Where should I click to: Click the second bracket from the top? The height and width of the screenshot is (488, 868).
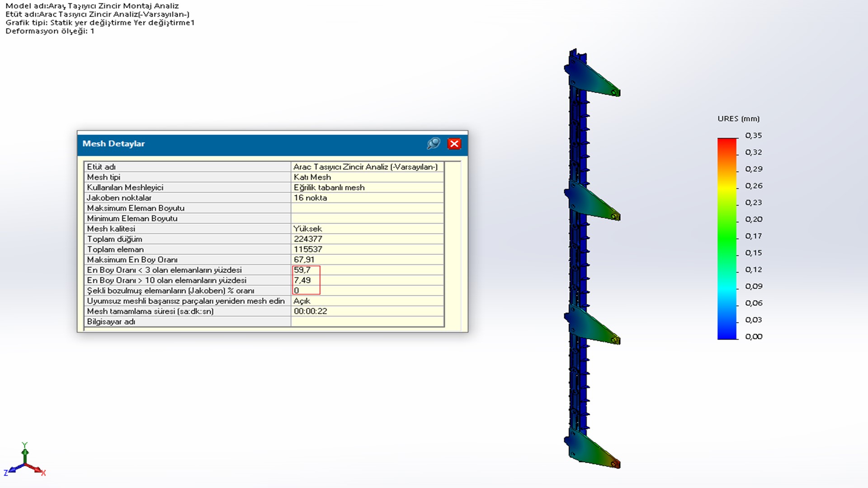(591, 202)
